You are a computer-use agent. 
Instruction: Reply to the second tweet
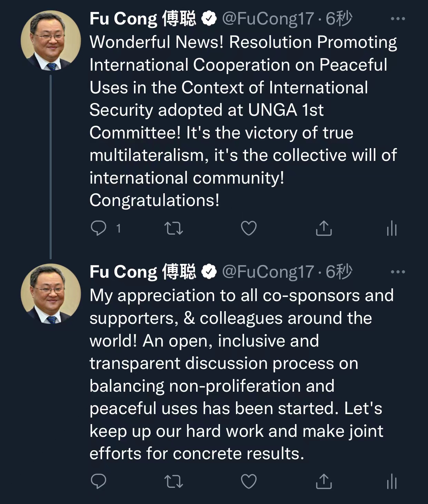[x=99, y=481]
